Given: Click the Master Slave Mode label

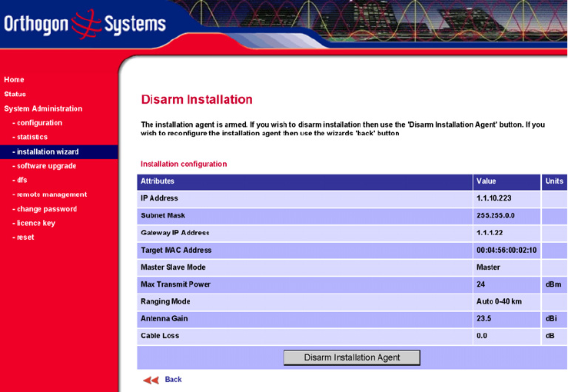Looking at the screenshot, I should tap(173, 267).
